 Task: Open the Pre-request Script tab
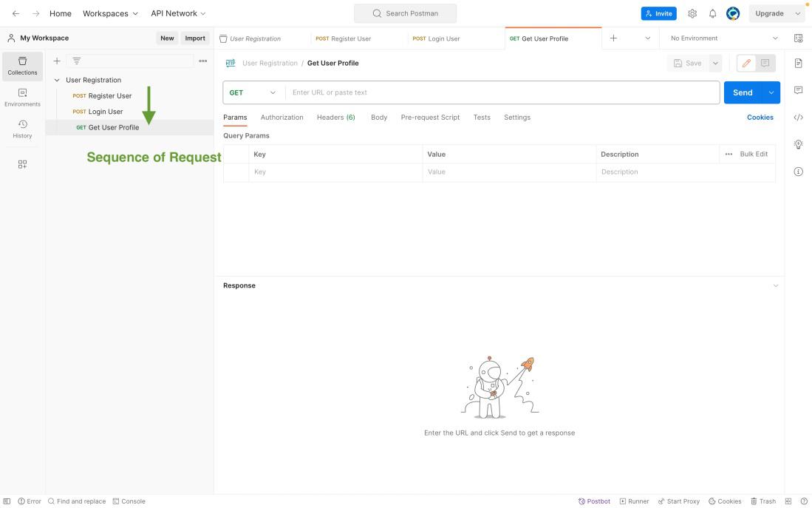click(x=430, y=117)
